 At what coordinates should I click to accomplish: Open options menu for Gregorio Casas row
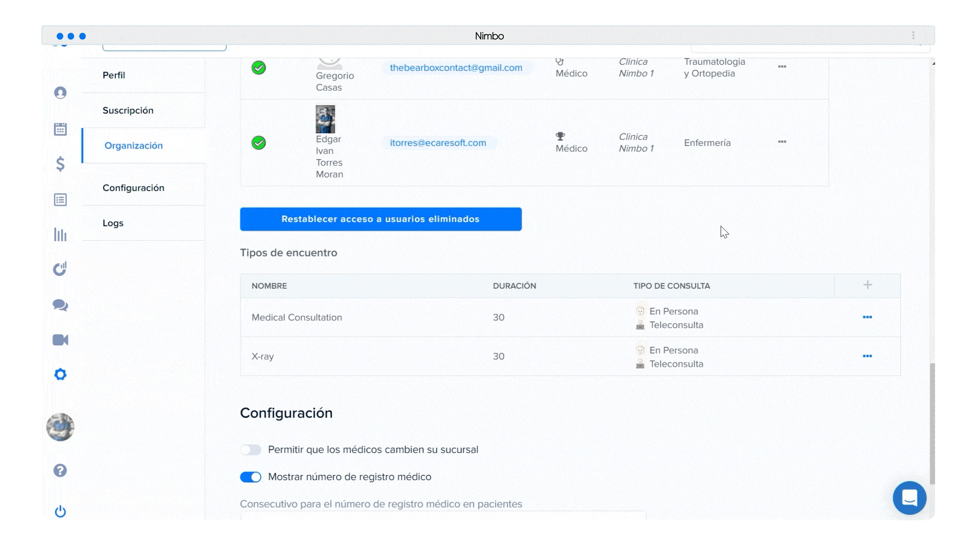[782, 67]
